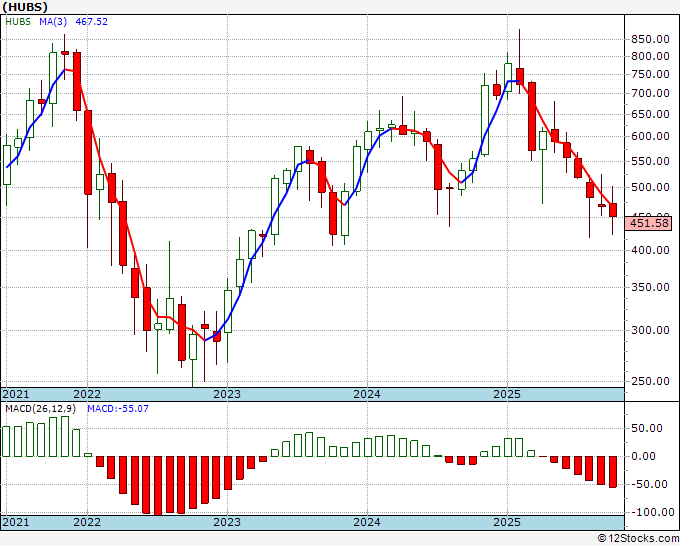Click the 700.00 price axis label
This screenshot has height=546, width=680.
click(x=649, y=93)
